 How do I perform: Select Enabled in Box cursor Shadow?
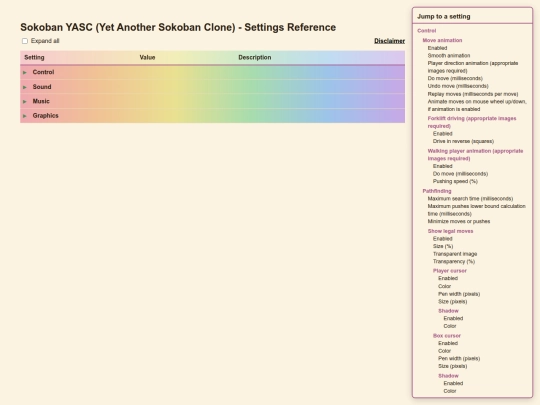453,383
